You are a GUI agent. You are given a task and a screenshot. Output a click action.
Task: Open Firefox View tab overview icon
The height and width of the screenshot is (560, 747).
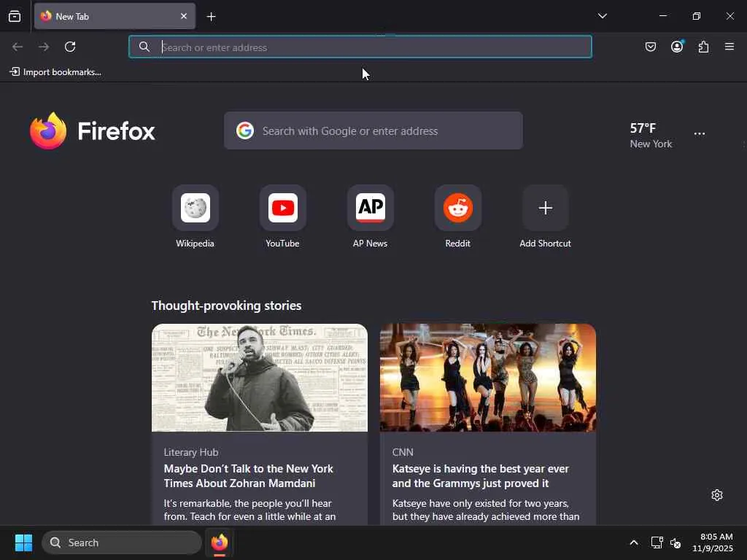[15, 16]
